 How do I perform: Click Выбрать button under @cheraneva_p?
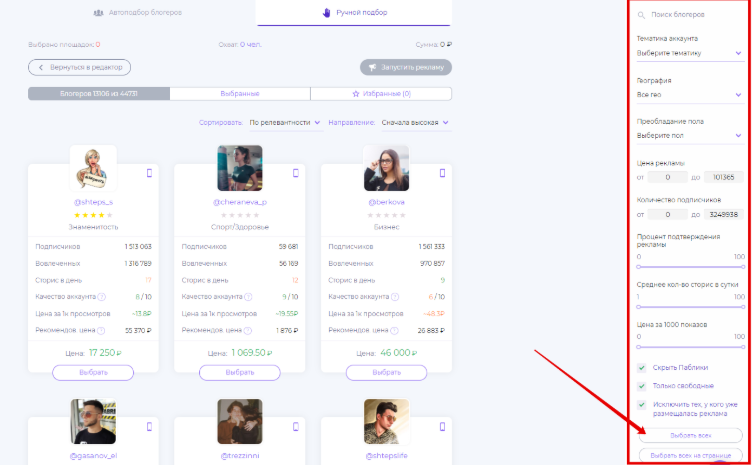click(240, 372)
